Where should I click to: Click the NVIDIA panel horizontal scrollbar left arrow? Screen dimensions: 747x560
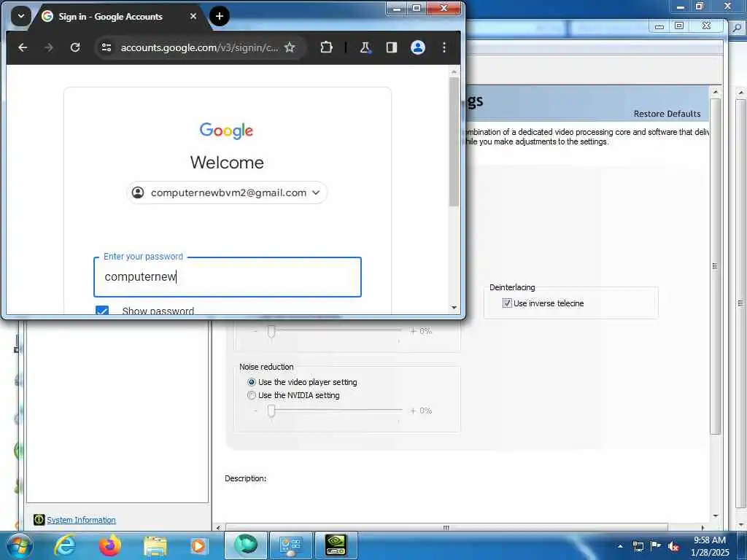tap(218, 527)
